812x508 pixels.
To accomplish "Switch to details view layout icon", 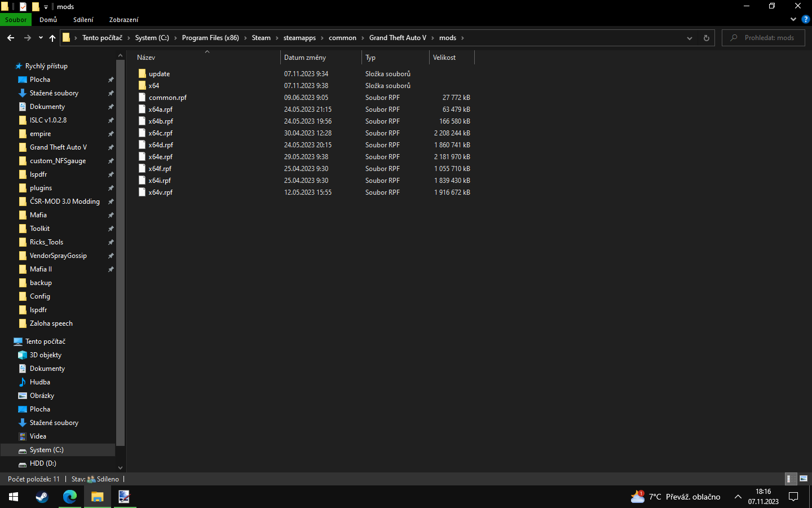I will pos(791,479).
